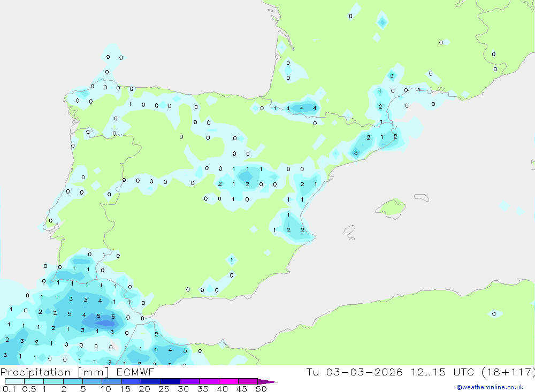This screenshot has height=392, width=535.
Task: Click the 'Precipitation' title word
Action: click(35, 372)
